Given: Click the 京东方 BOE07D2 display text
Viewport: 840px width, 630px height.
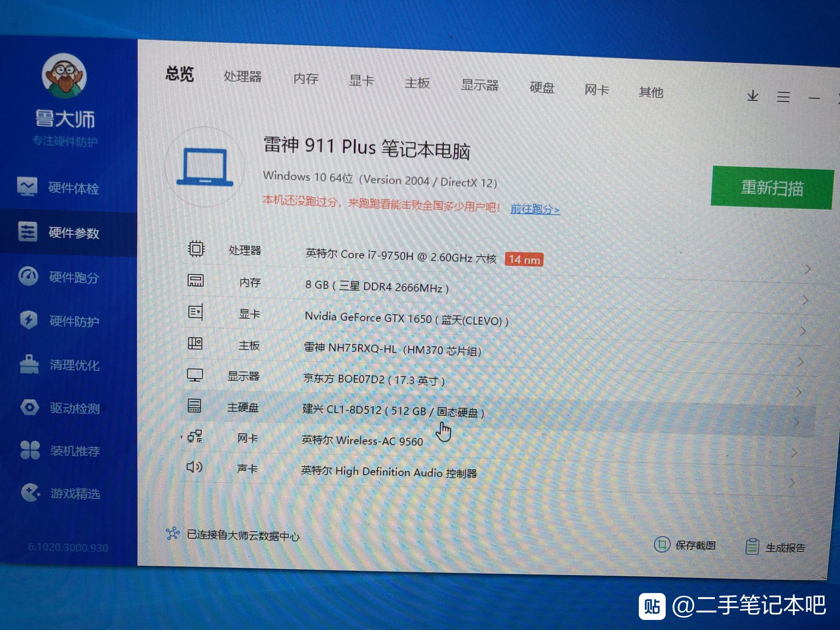Looking at the screenshot, I should [x=374, y=379].
